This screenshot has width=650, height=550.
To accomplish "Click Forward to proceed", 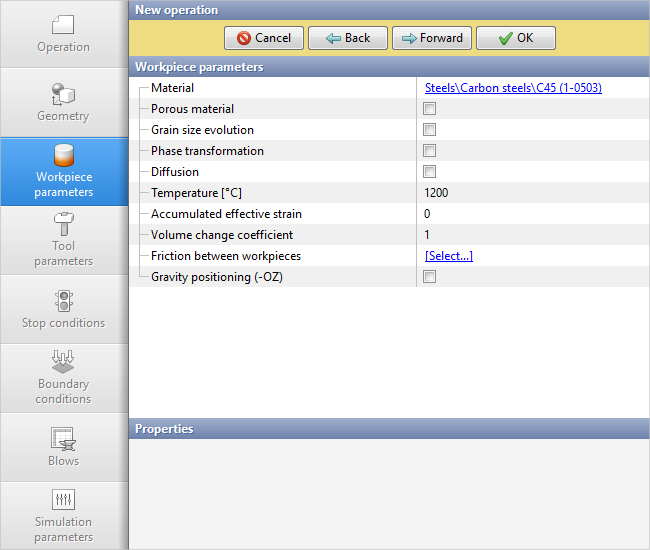I will click(x=432, y=38).
